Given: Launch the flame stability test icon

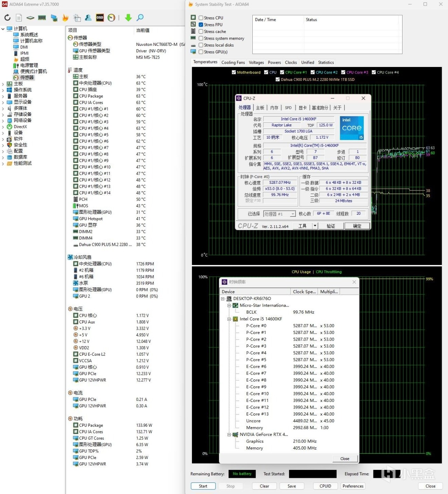Looking at the screenshot, I should point(65,18).
